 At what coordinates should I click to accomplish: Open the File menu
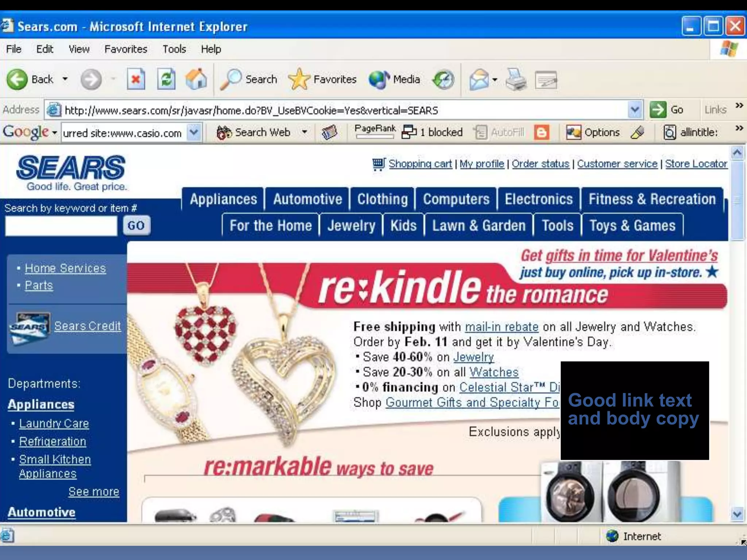pyautogui.click(x=13, y=49)
